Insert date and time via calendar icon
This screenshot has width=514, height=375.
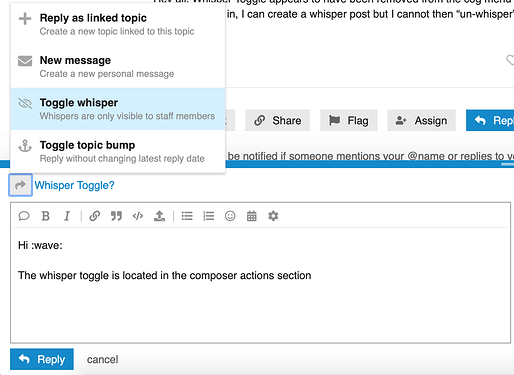pos(252,216)
